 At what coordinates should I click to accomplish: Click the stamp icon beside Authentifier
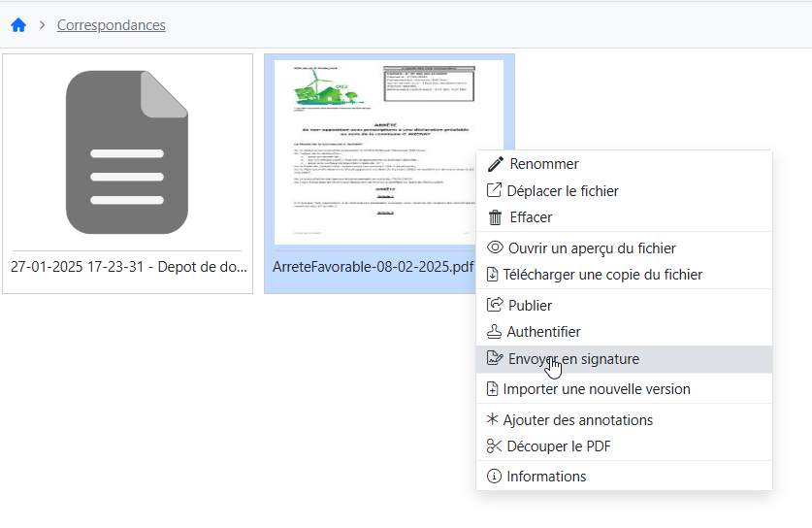click(495, 332)
